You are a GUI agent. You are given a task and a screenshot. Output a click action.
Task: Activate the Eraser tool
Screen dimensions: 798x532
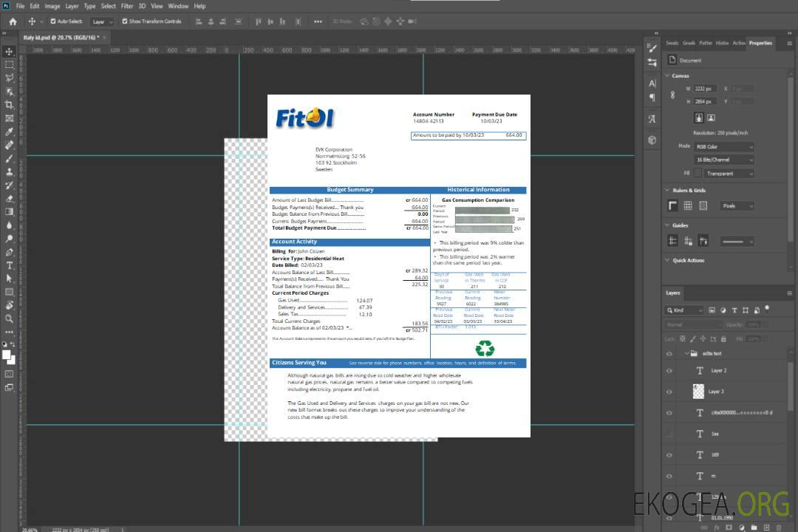point(9,198)
